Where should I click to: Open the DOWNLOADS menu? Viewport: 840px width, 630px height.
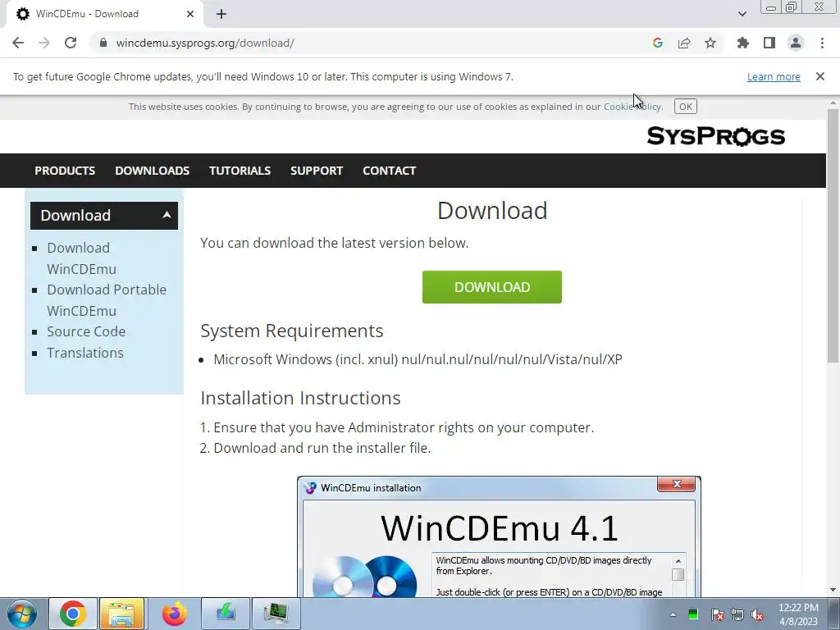[x=152, y=171]
